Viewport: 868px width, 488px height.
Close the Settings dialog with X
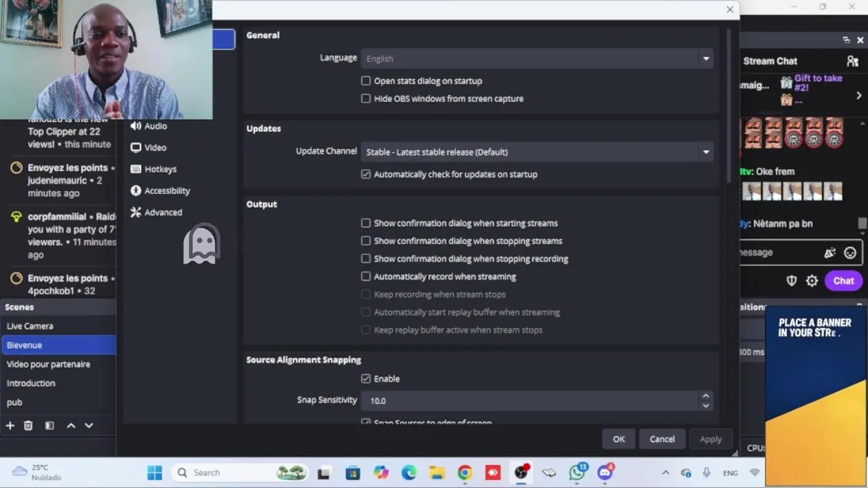730,9
